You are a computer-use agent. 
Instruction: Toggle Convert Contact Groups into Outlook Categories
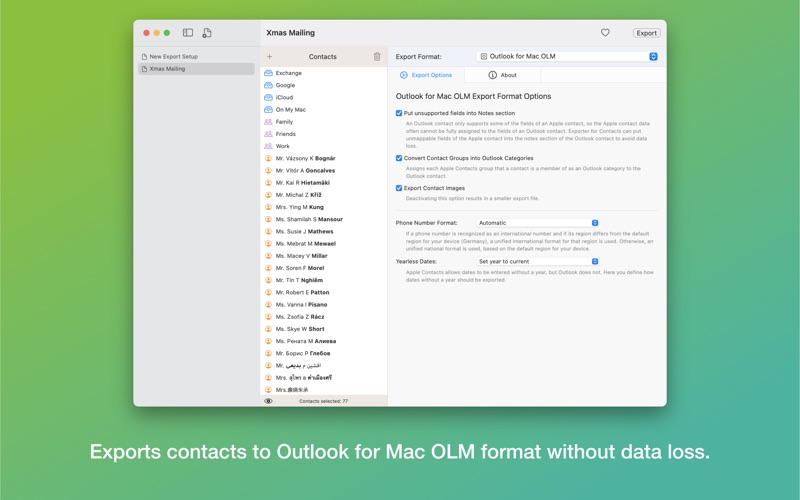[399, 158]
